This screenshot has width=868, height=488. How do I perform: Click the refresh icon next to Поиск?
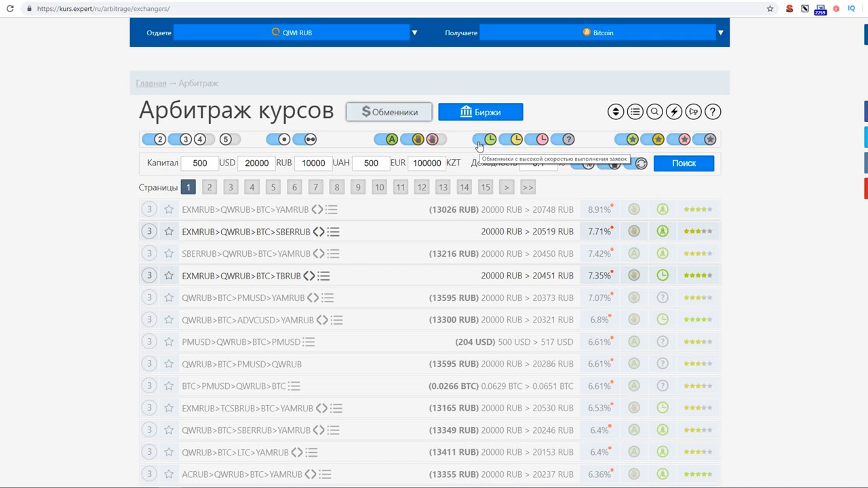tap(641, 163)
